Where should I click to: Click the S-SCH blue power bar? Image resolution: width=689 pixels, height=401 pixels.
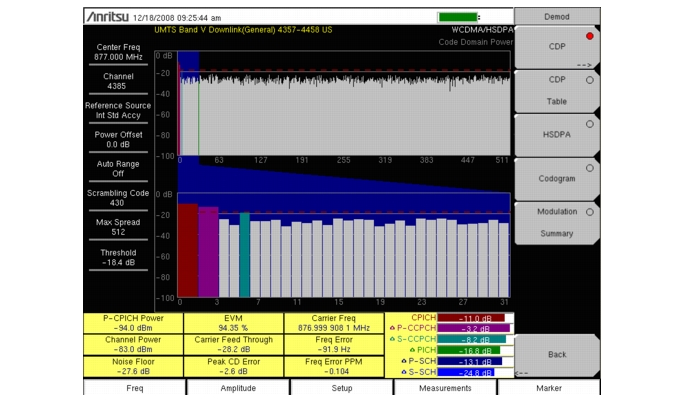pos(470,372)
